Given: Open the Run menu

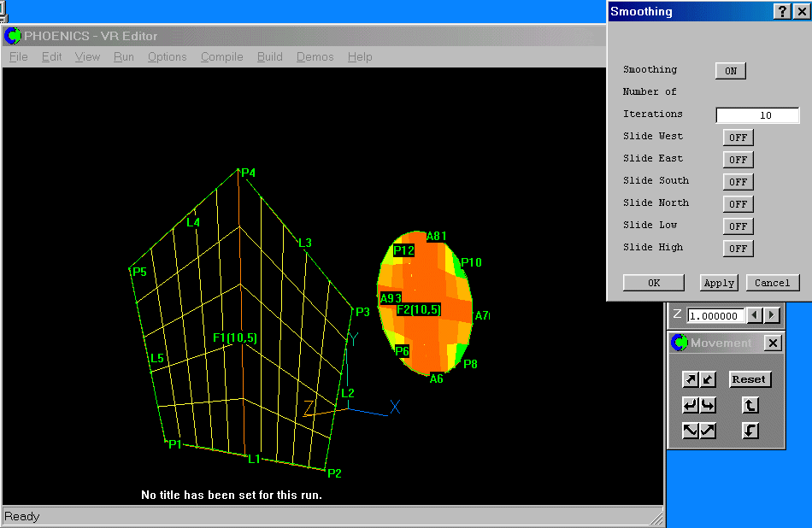Looking at the screenshot, I should coord(123,56).
